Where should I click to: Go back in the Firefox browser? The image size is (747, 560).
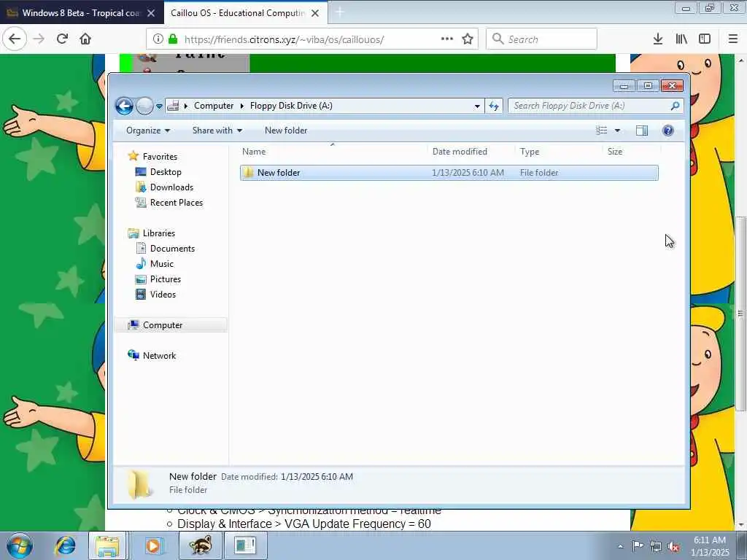(x=15, y=39)
